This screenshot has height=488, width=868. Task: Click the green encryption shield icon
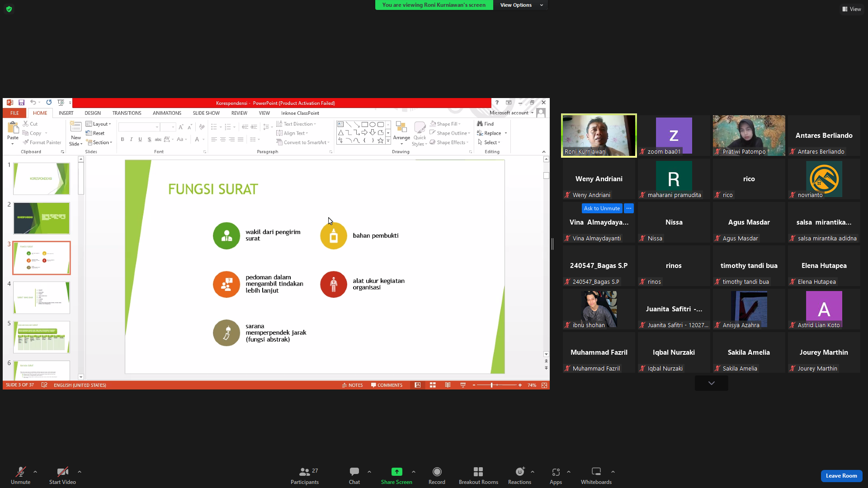(x=9, y=9)
